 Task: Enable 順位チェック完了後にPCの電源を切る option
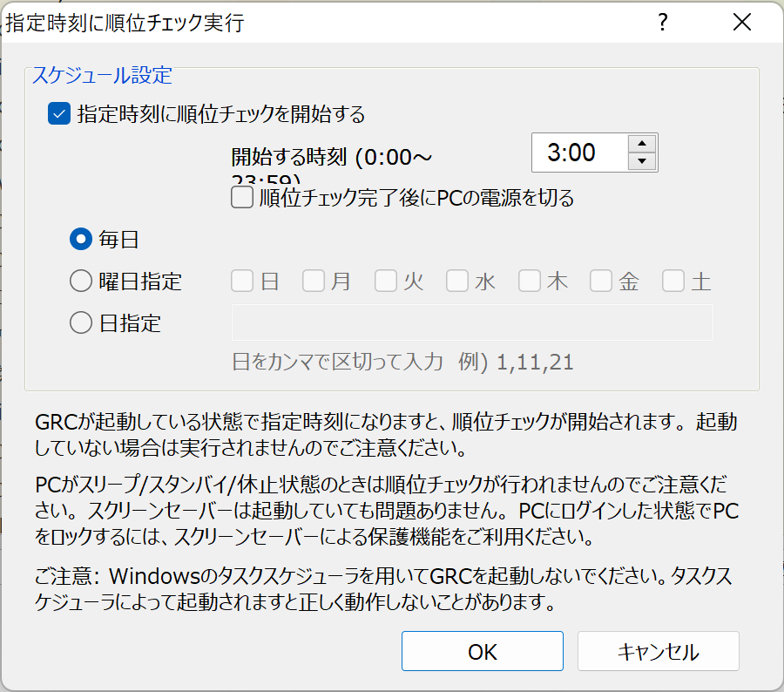(x=241, y=197)
